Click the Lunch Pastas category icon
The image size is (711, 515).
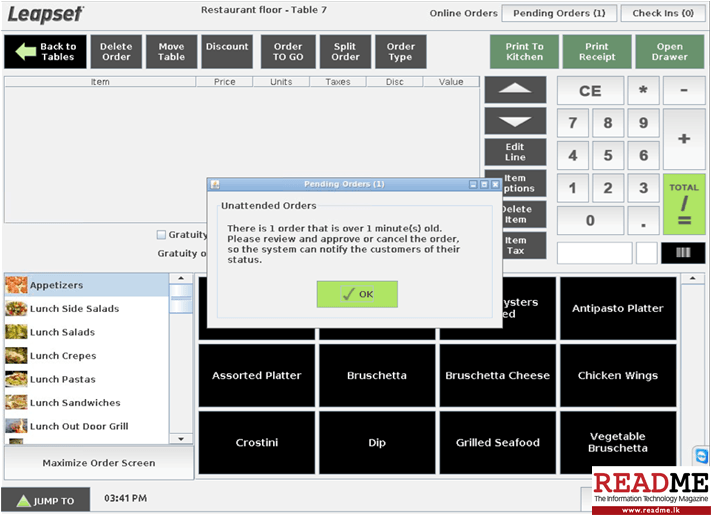coord(16,379)
